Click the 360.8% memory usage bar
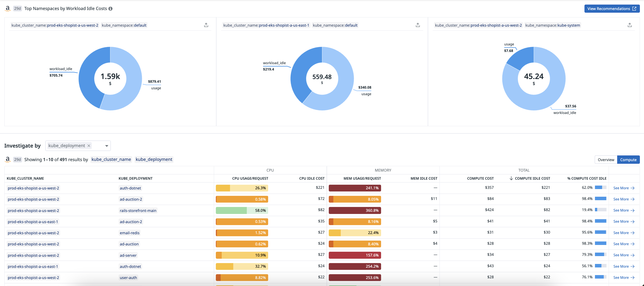 click(x=355, y=210)
